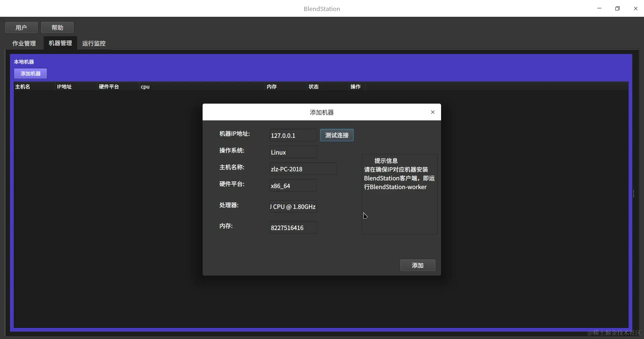
Task: Select the 主机名称 field with zlz-PC-2018
Action: pyautogui.click(x=303, y=169)
